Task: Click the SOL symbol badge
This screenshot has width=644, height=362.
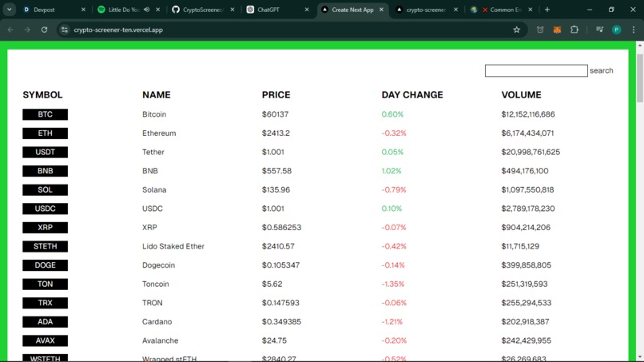Action: click(46, 190)
